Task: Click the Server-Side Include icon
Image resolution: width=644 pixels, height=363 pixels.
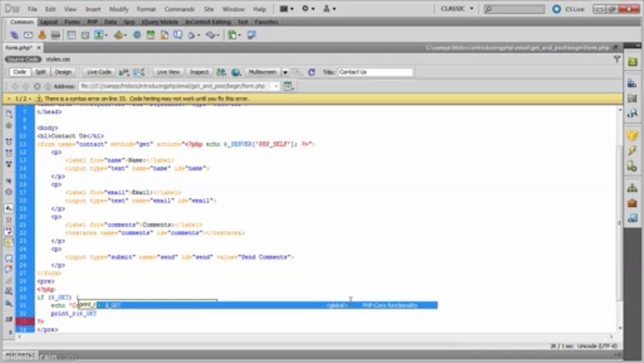Action: tap(164, 35)
